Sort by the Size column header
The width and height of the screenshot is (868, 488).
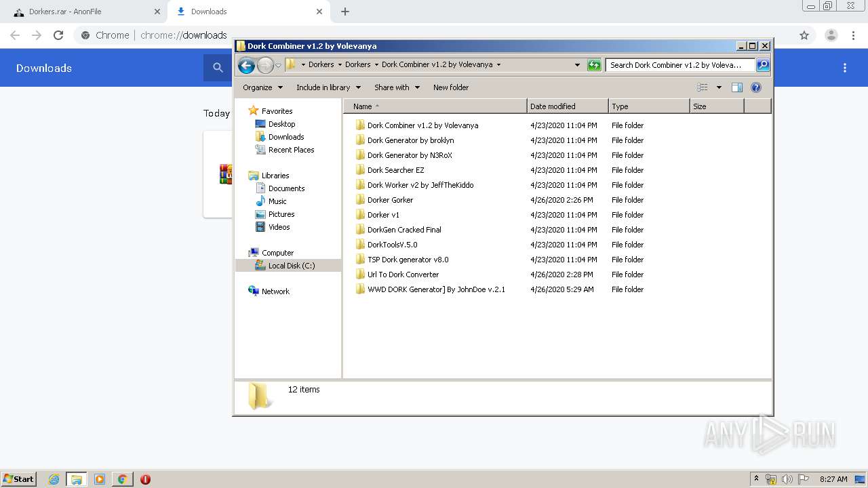(x=717, y=106)
